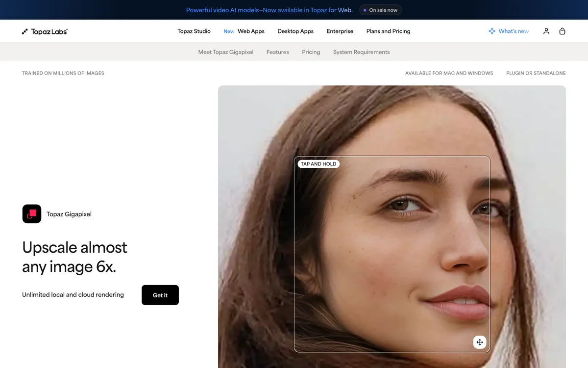Open the Enterprise menu item
Screen dimensions: 588x368
(340, 31)
